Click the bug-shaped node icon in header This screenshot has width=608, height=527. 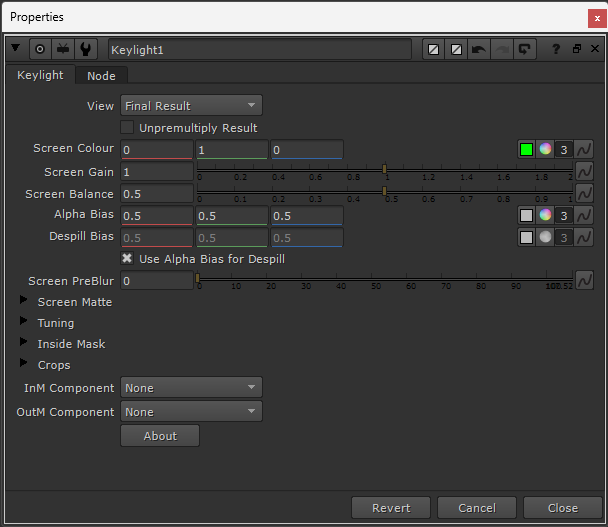[x=63, y=49]
